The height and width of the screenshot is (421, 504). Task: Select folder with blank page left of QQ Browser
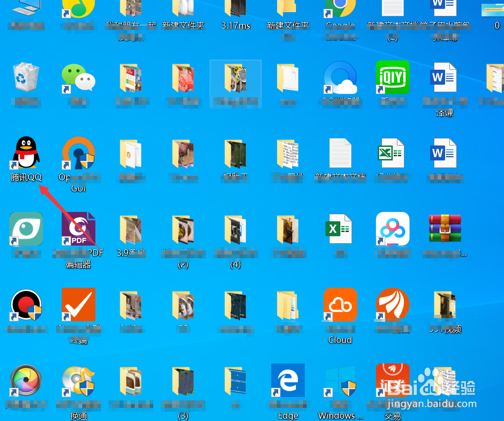[288, 78]
